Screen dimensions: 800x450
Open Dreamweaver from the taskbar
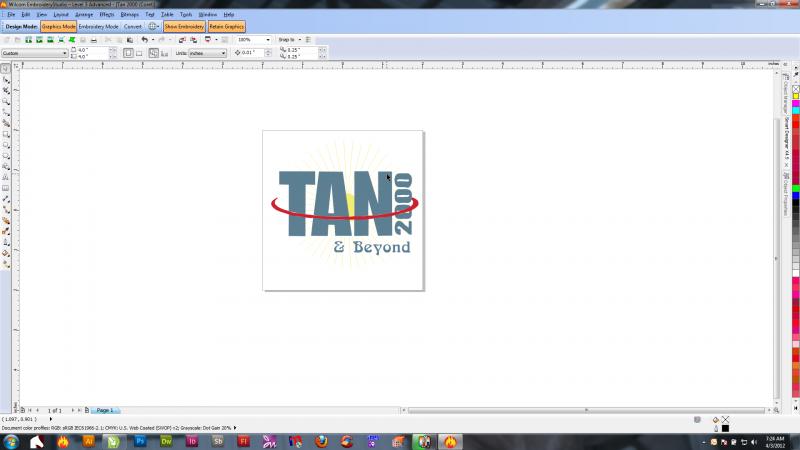pos(166,441)
